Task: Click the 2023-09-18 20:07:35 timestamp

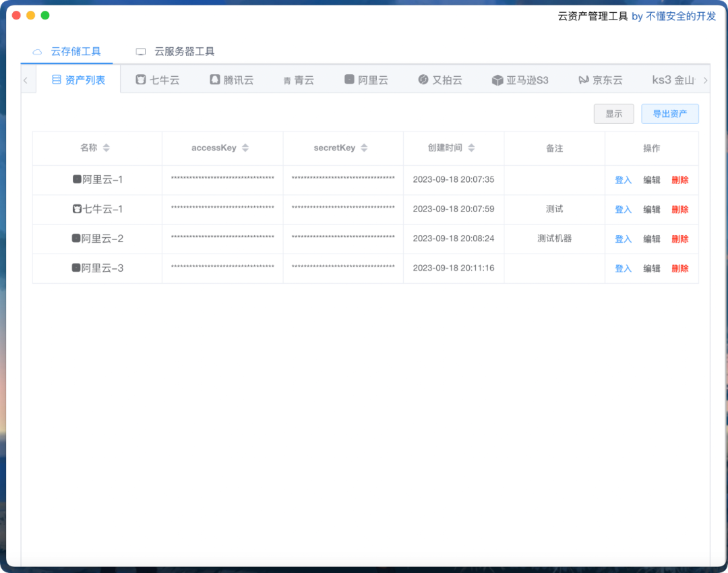Action: (x=454, y=179)
